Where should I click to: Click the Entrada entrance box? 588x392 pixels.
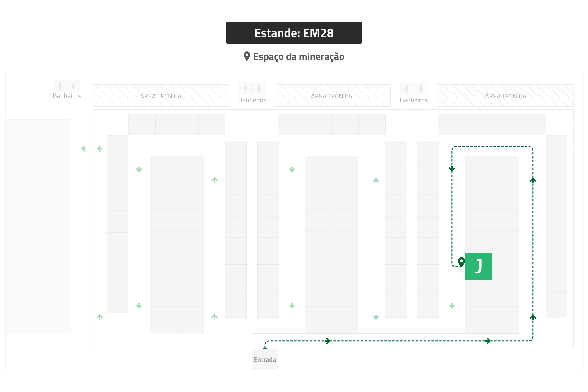265,359
